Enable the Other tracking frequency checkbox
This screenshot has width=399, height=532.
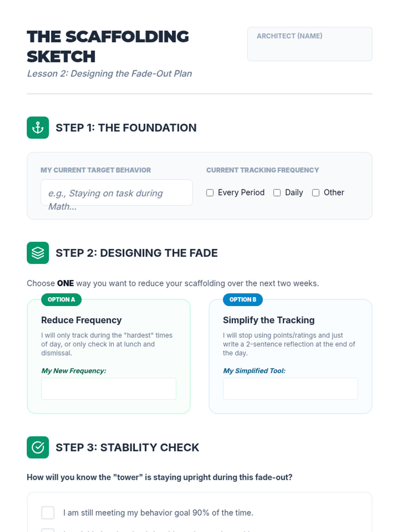[316, 193]
